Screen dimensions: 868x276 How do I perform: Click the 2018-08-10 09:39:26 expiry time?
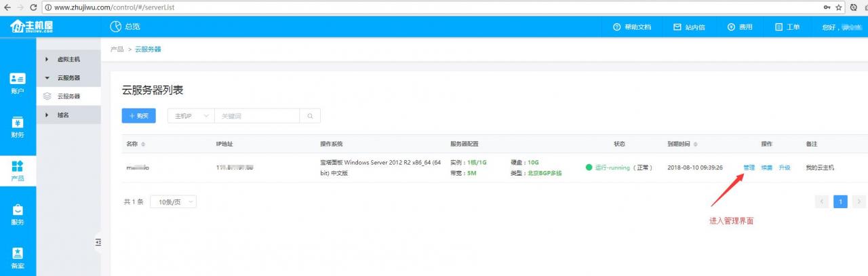point(695,167)
